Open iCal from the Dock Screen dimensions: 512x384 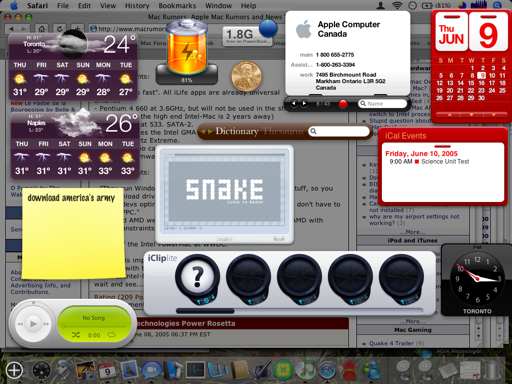coord(107,370)
